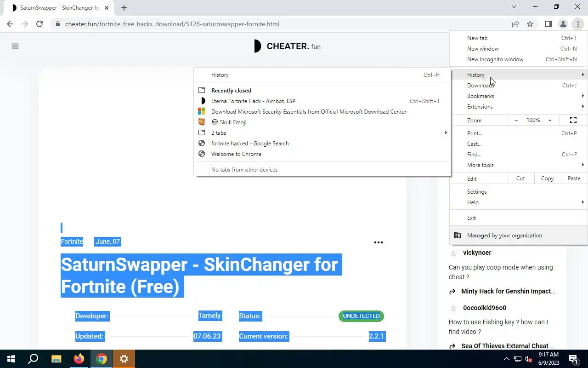Open Firefox from the taskbar
Viewport: 588px width, 368px height.
(x=79, y=359)
